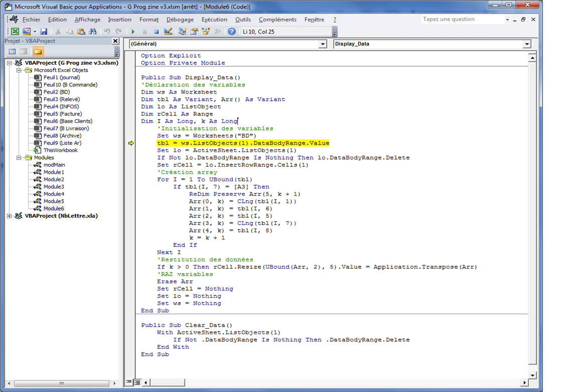Image resolution: width=578 pixels, height=392 pixels.
Task: Open the Object Browser toolbar icon
Action: 206,32
